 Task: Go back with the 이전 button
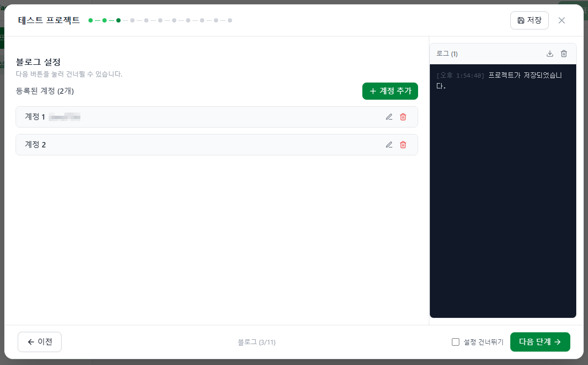pyautogui.click(x=39, y=341)
